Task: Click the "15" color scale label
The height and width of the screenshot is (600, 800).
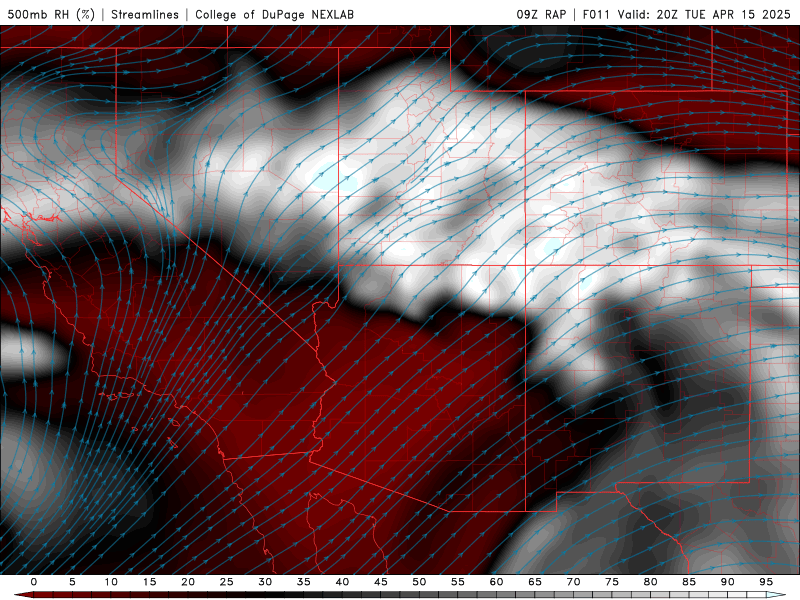Action: [149, 582]
